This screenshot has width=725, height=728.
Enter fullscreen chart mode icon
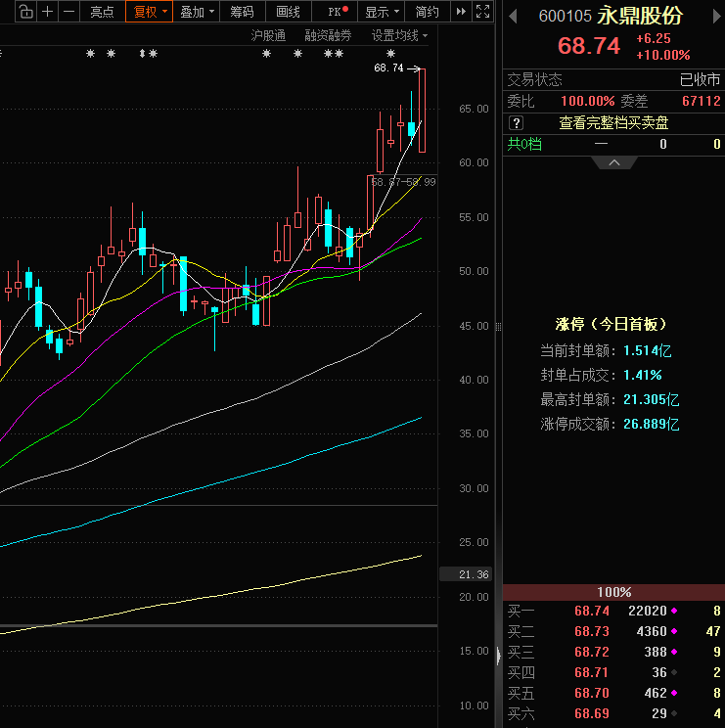pyautogui.click(x=482, y=11)
